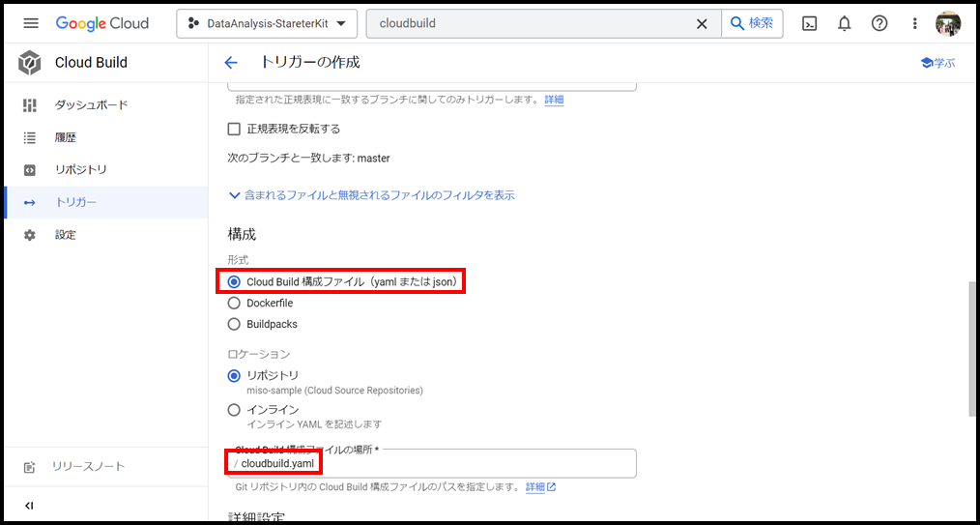Open the help question mark menu

click(x=879, y=23)
